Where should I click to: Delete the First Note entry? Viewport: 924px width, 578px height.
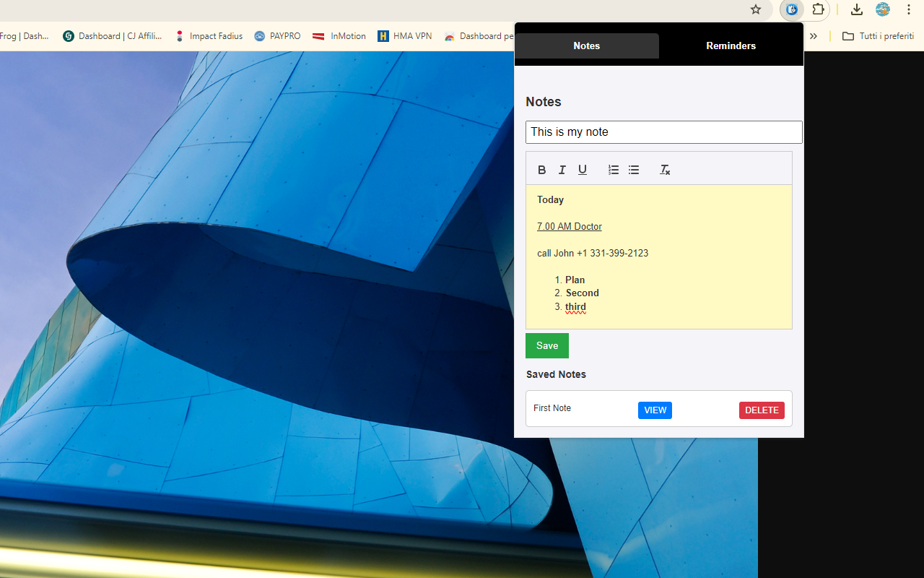point(762,410)
